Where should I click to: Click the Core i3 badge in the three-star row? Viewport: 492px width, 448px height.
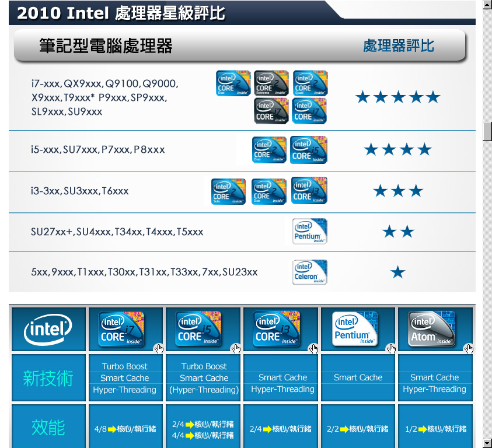click(x=309, y=190)
